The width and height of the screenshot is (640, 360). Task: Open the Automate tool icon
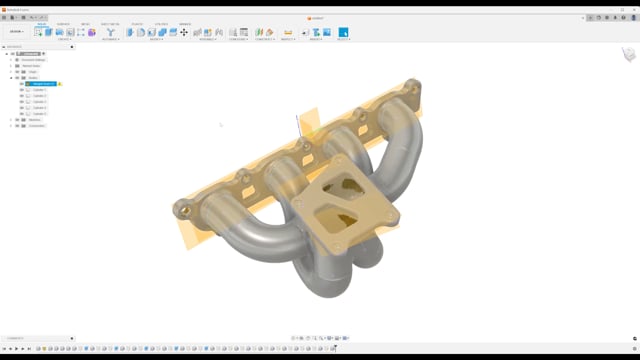coord(111,32)
